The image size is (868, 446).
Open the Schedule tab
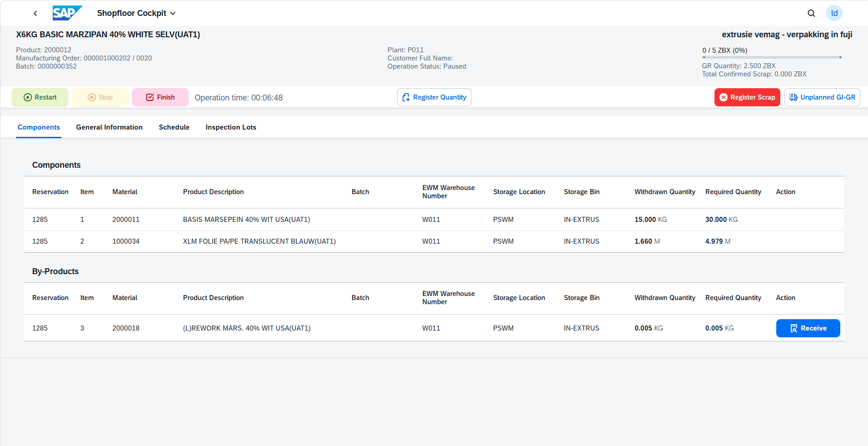pos(174,127)
